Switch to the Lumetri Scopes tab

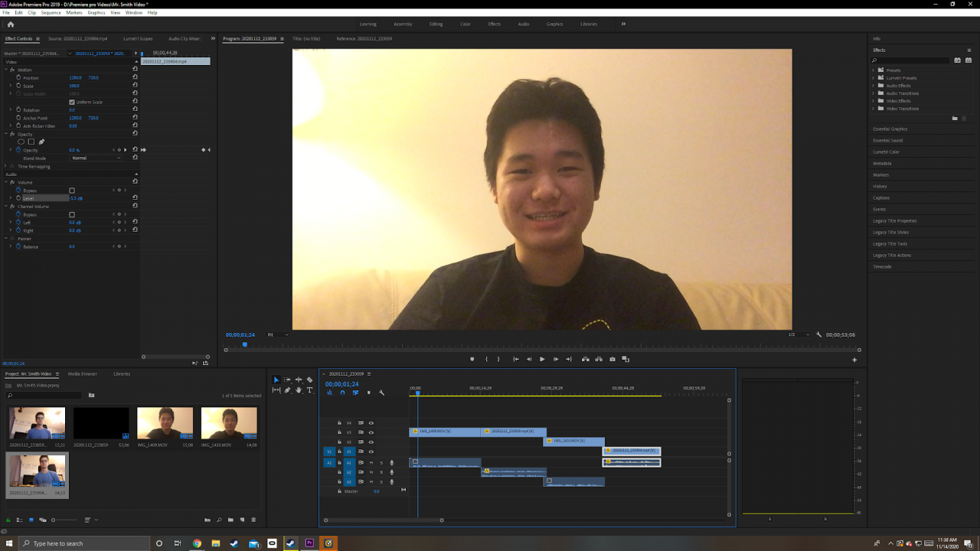(x=138, y=38)
